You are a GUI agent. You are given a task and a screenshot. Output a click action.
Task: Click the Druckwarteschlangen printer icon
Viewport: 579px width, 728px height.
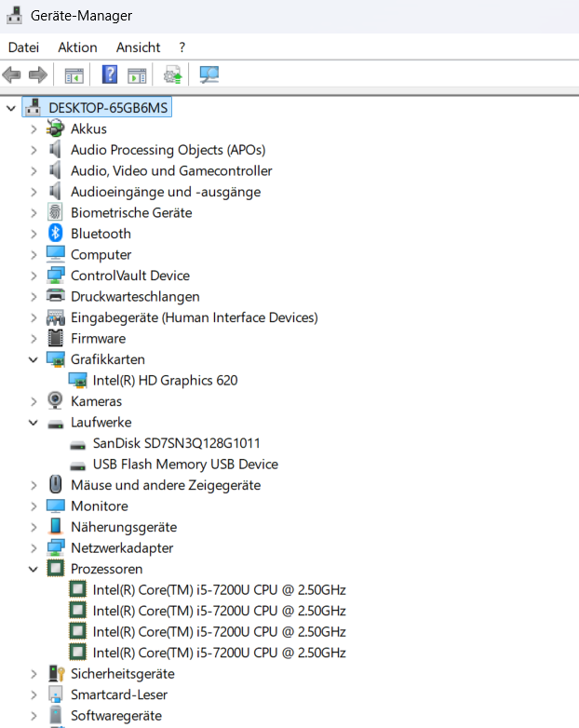55,296
